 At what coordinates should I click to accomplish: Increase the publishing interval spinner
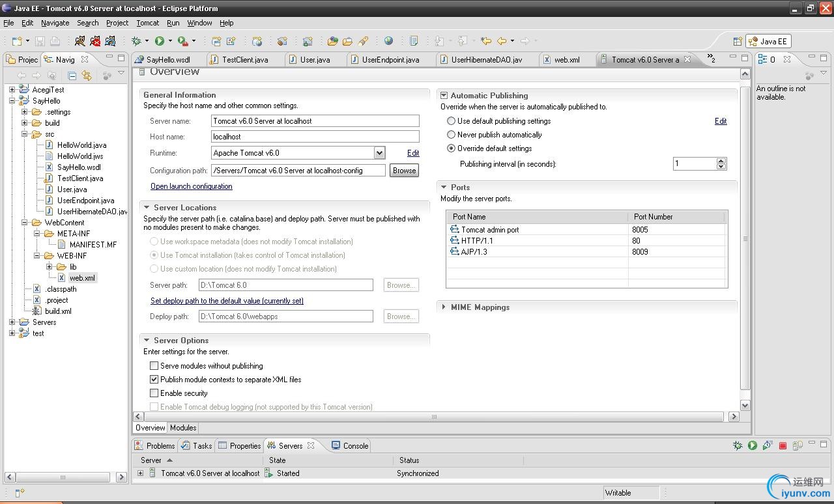pos(721,161)
